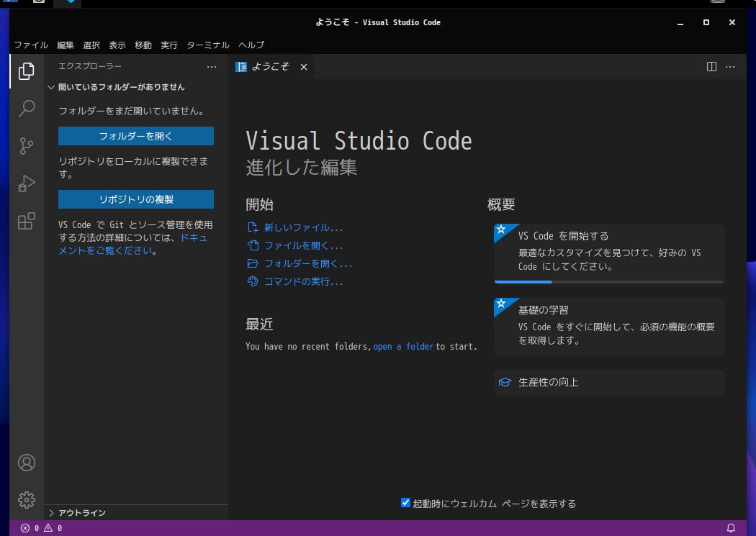Open the Source Control view icon
The width and height of the screenshot is (756, 536).
tap(27, 146)
